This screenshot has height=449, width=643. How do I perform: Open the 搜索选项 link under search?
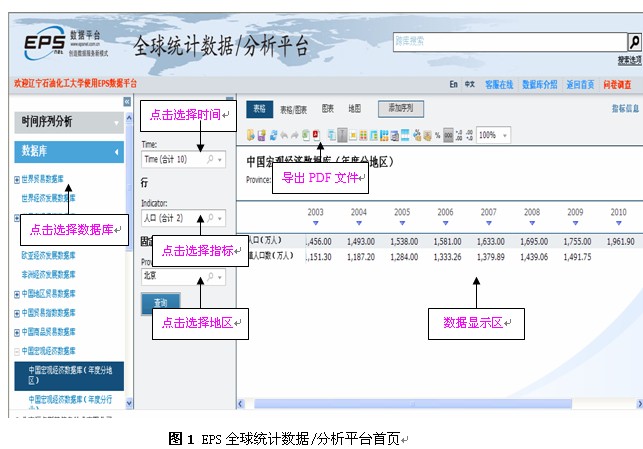(629, 60)
